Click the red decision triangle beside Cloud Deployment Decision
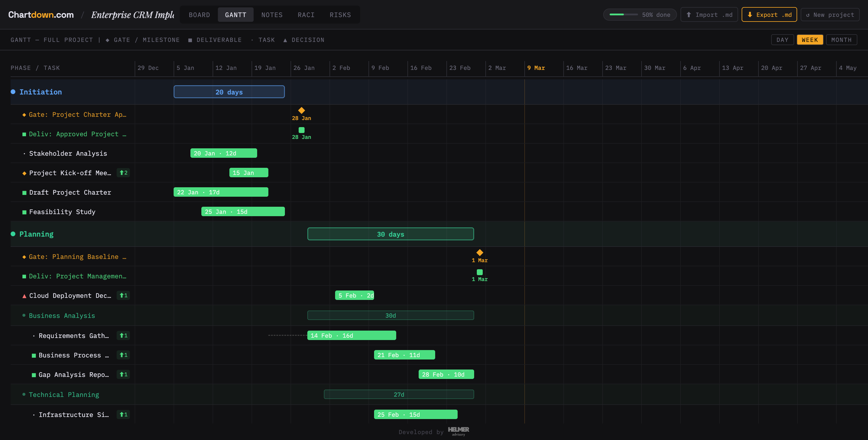This screenshot has width=868, height=440. click(x=24, y=295)
